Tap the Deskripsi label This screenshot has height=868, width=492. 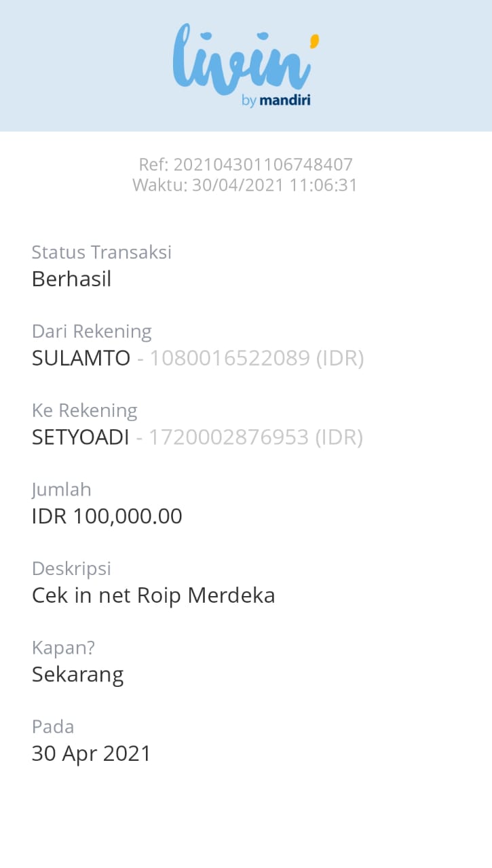71,568
